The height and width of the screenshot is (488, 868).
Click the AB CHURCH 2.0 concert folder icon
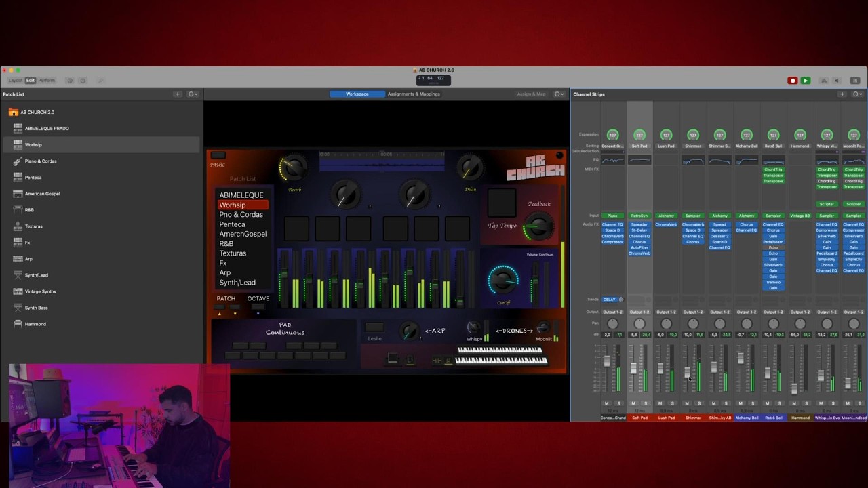13,113
